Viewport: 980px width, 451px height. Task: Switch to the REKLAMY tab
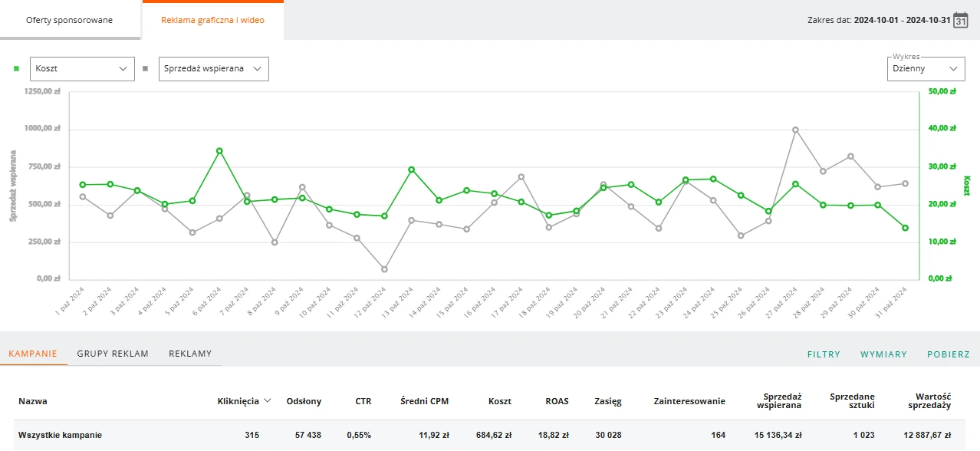190,354
